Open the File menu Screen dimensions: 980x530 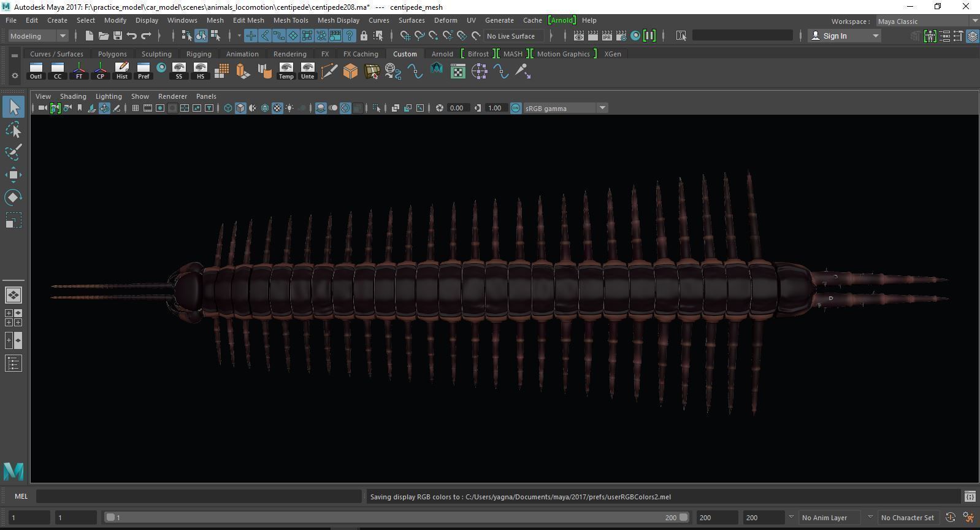[x=11, y=20]
